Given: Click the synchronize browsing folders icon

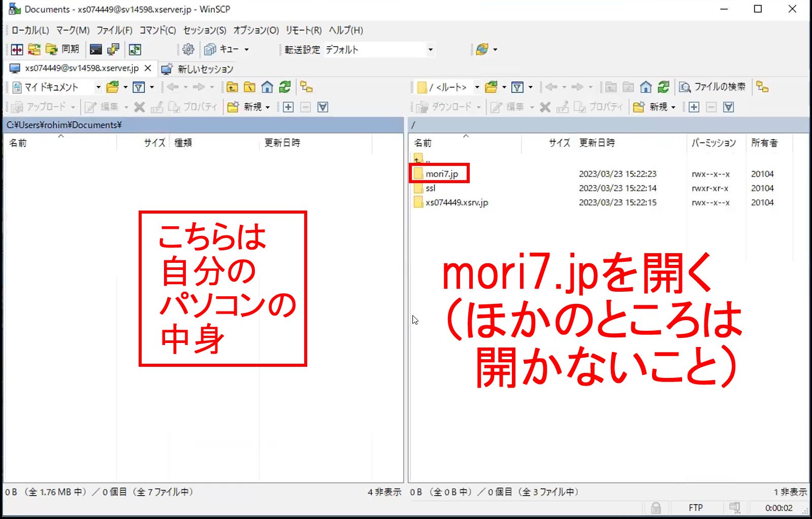Looking at the screenshot, I should pyautogui.click(x=34, y=49).
